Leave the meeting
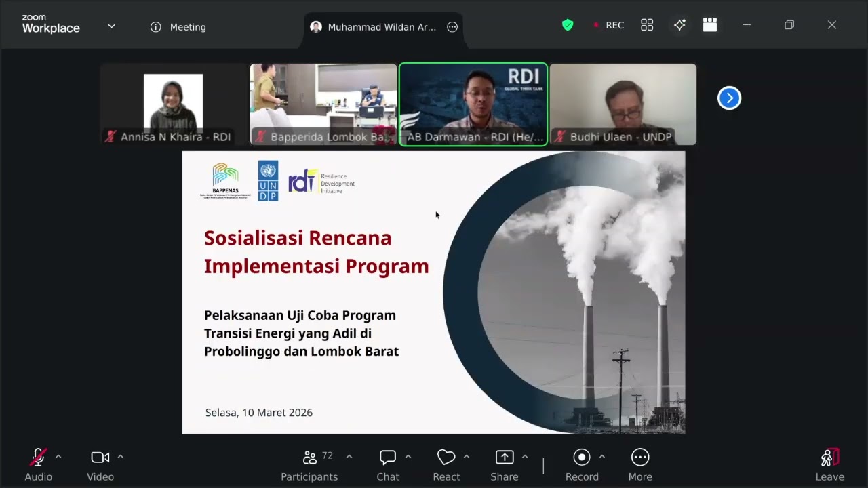This screenshot has width=868, height=488. [x=830, y=465]
